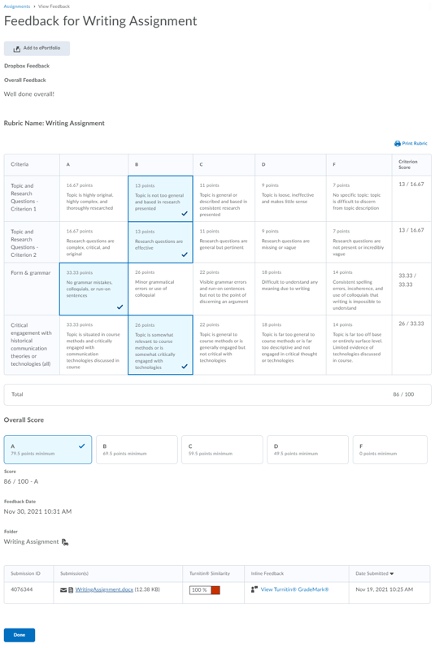This screenshot has height=648, width=435.
Task: Click the checkmark in Criterion 1 B cell
Action: (x=184, y=213)
